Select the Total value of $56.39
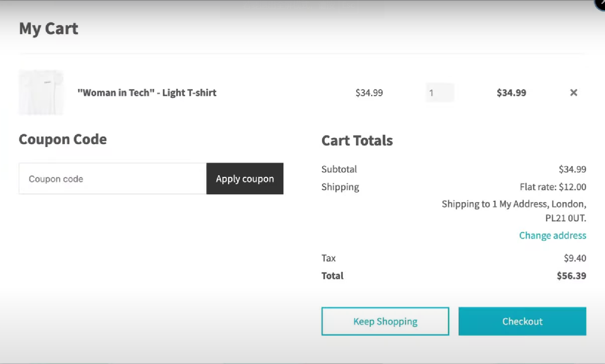Viewport: 605px width, 364px height. click(571, 276)
